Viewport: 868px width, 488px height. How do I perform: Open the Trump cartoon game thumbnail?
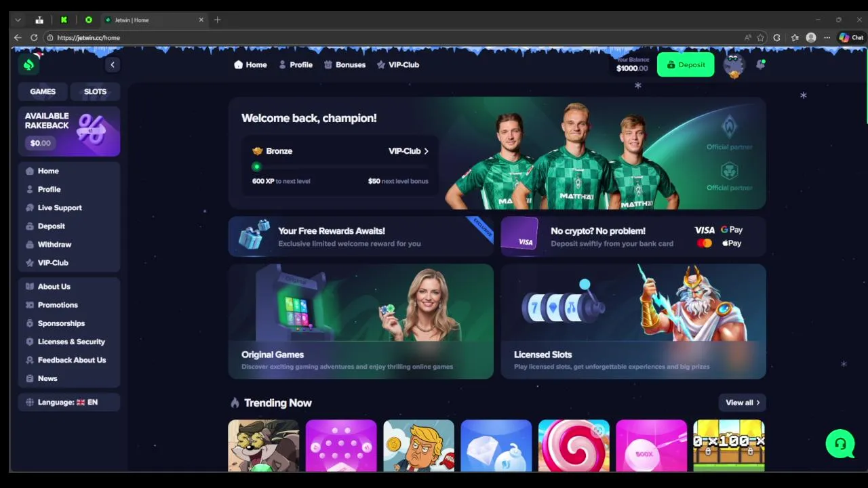coord(418,445)
